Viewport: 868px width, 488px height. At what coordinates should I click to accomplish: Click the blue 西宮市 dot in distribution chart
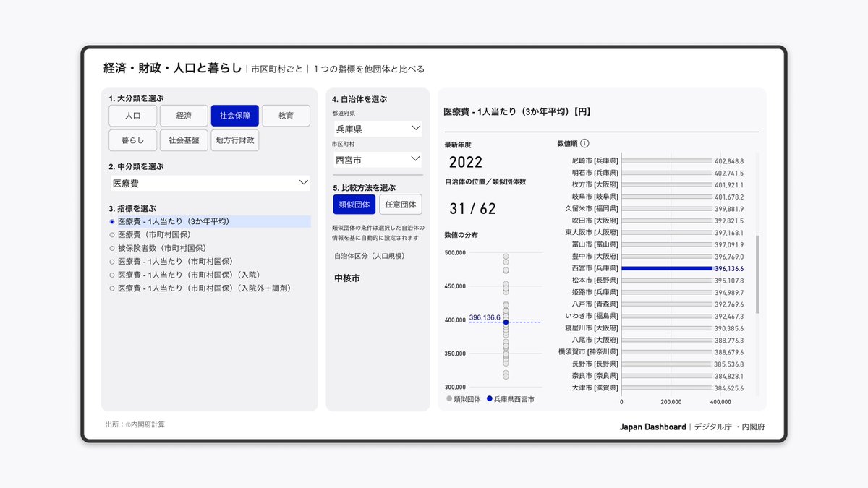(x=506, y=322)
